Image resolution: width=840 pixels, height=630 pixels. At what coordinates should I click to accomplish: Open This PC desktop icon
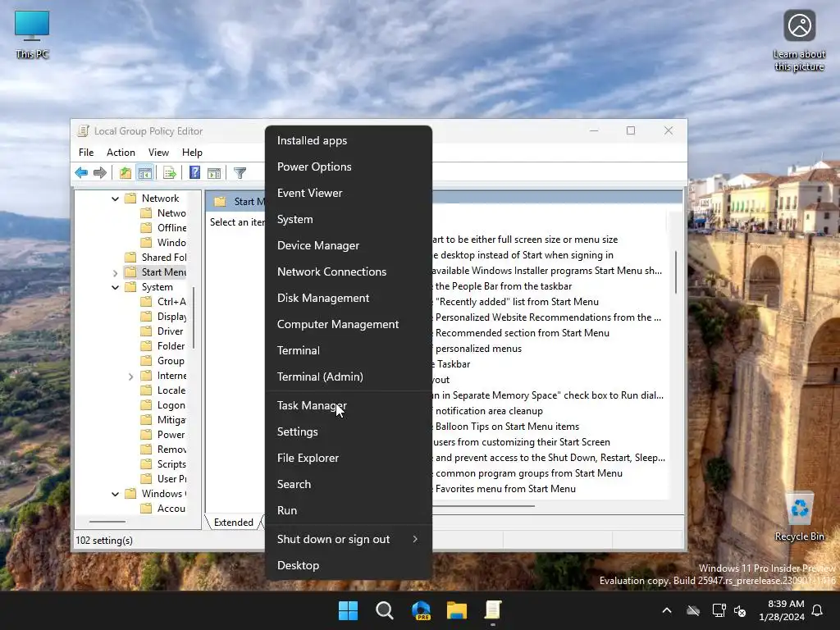tap(32, 34)
